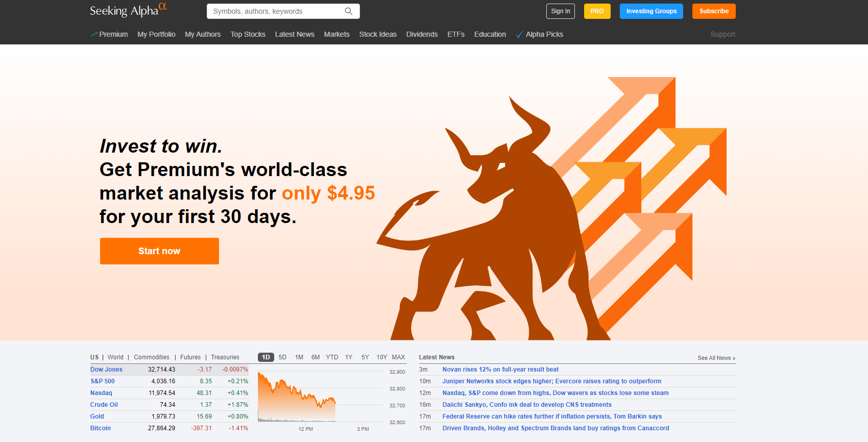
Task: Open the Crude Oil quote link
Action: coord(104,405)
